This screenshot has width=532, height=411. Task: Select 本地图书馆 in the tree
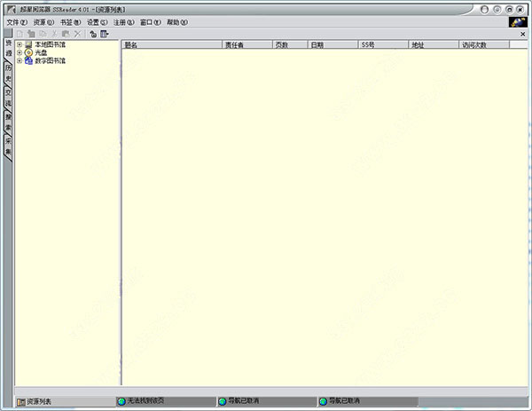pyautogui.click(x=51, y=44)
